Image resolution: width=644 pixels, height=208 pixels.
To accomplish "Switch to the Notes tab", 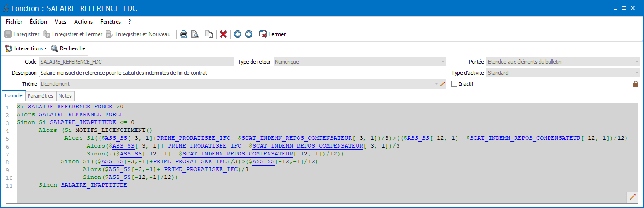I will tap(65, 96).
